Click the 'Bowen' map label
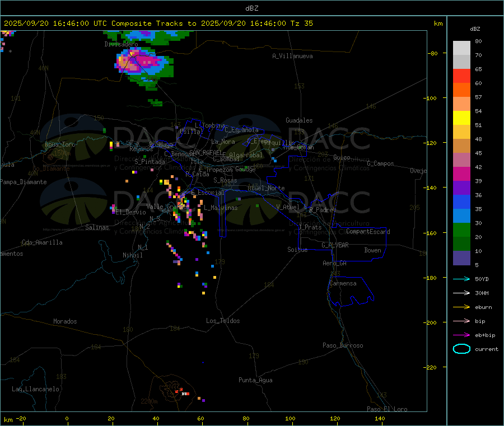Image resolution: width=504 pixels, height=426 pixels. point(373,250)
